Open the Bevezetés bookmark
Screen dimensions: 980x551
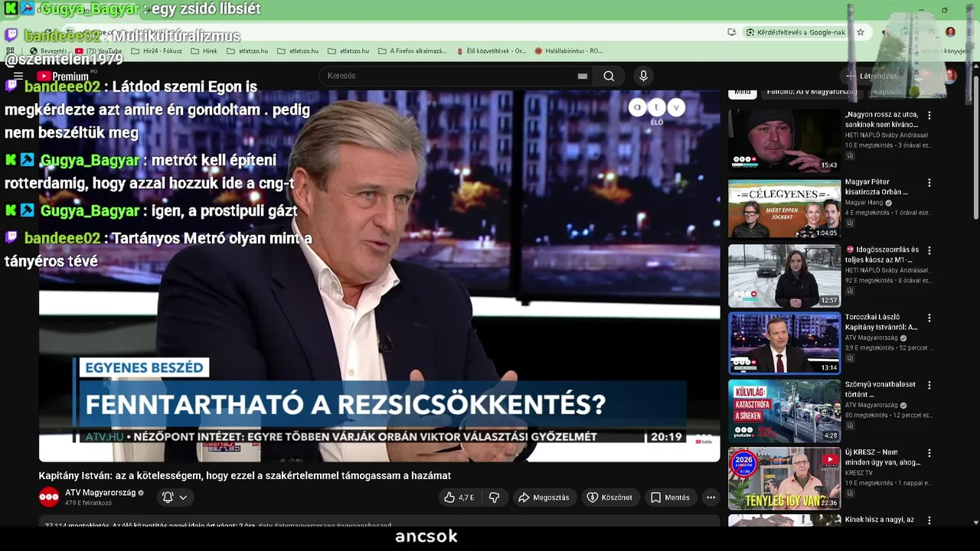48,51
